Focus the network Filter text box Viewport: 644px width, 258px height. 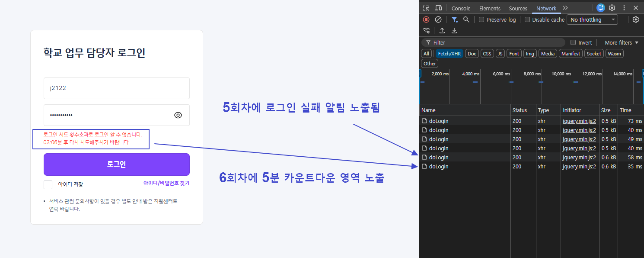(493, 42)
